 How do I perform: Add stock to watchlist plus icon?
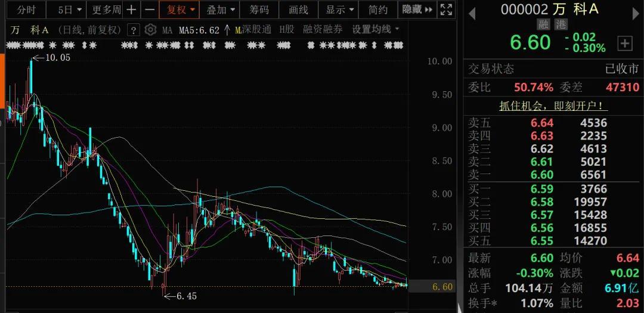coord(625,43)
